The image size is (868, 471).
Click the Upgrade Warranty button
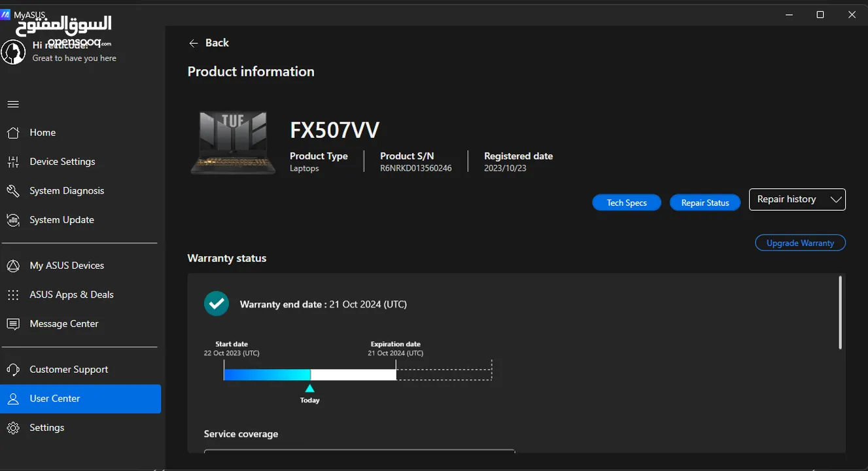point(800,243)
